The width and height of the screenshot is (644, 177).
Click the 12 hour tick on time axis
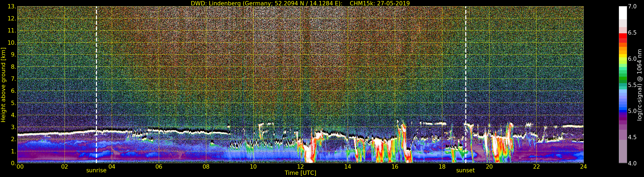pos(300,167)
